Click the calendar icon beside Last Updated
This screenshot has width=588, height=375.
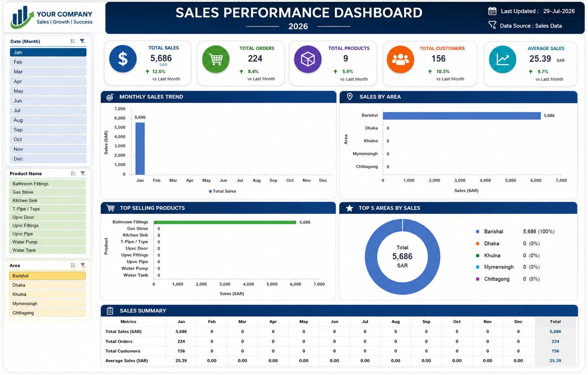[x=492, y=11]
